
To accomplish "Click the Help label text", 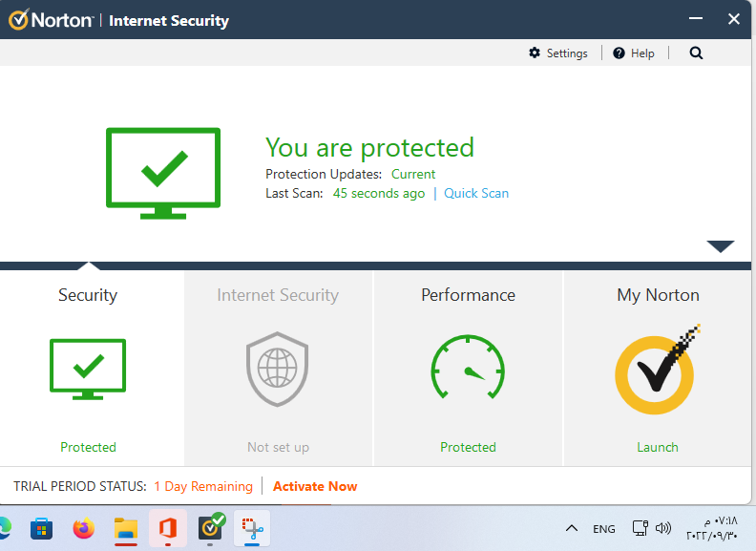I will (642, 53).
